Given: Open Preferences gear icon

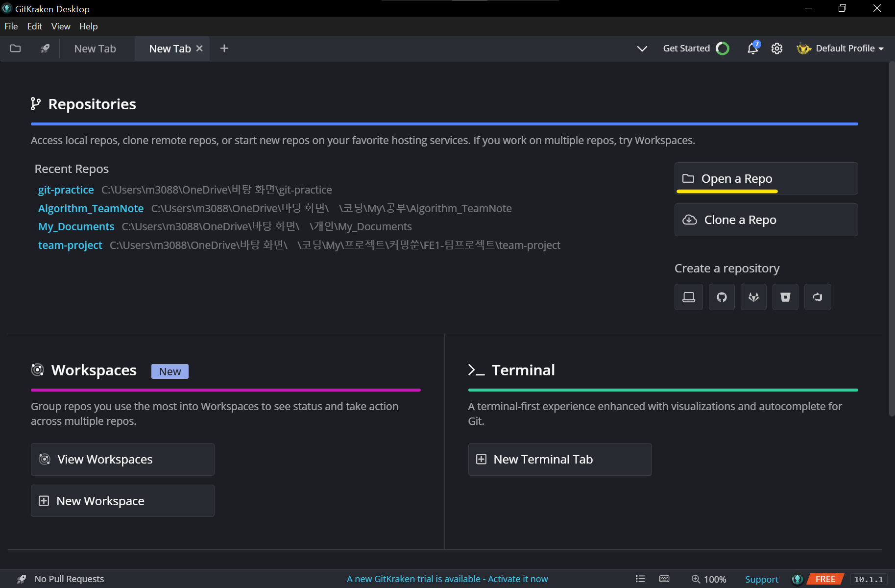Looking at the screenshot, I should click(777, 49).
